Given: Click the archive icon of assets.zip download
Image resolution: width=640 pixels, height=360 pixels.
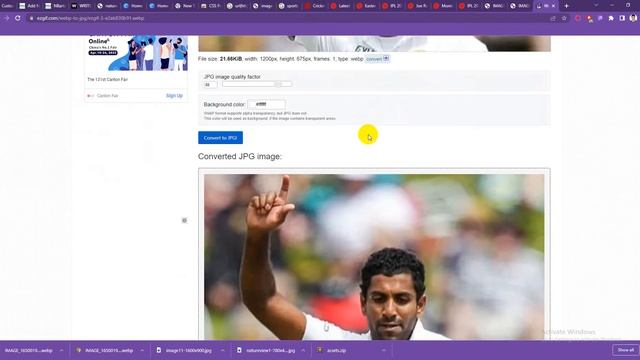Looking at the screenshot, I should pos(320,350).
